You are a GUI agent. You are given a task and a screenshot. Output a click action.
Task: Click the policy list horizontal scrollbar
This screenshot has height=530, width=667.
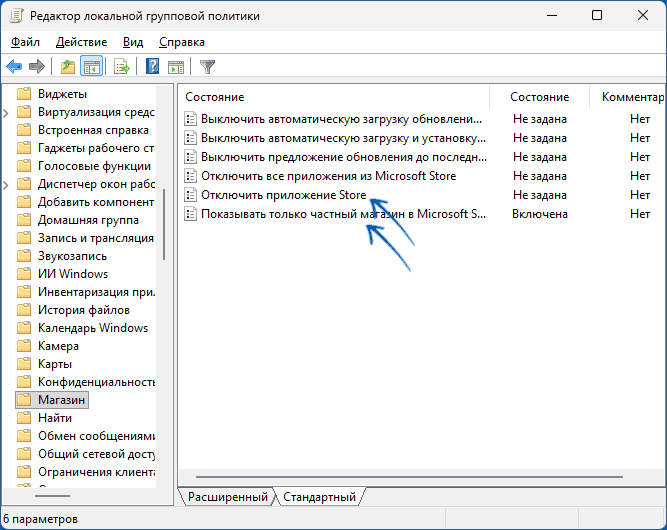coord(409,477)
